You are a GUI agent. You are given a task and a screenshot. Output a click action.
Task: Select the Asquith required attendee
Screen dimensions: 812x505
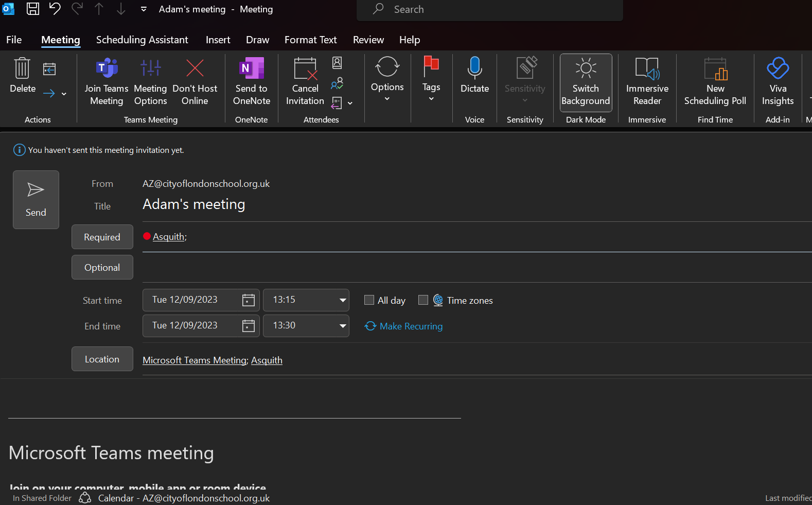pyautogui.click(x=169, y=237)
